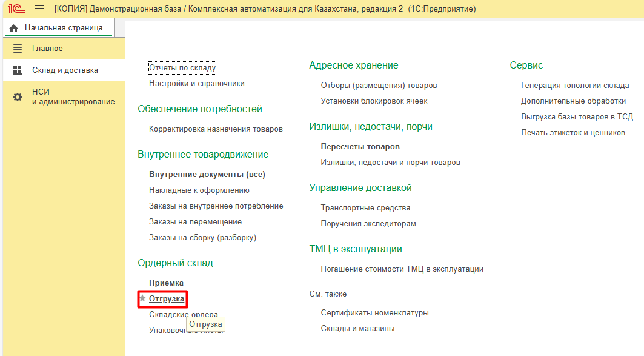Open Пересчеты товаров
The image size is (644, 356).
coord(360,147)
